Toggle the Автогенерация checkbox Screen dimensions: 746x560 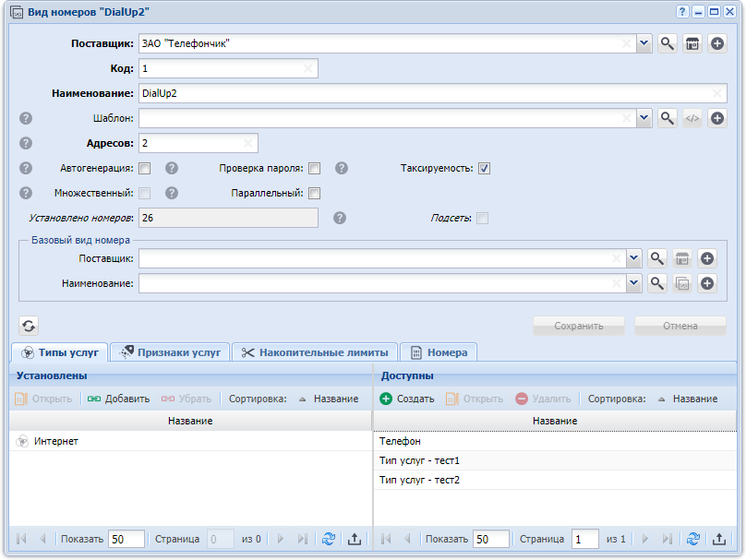tap(145, 168)
